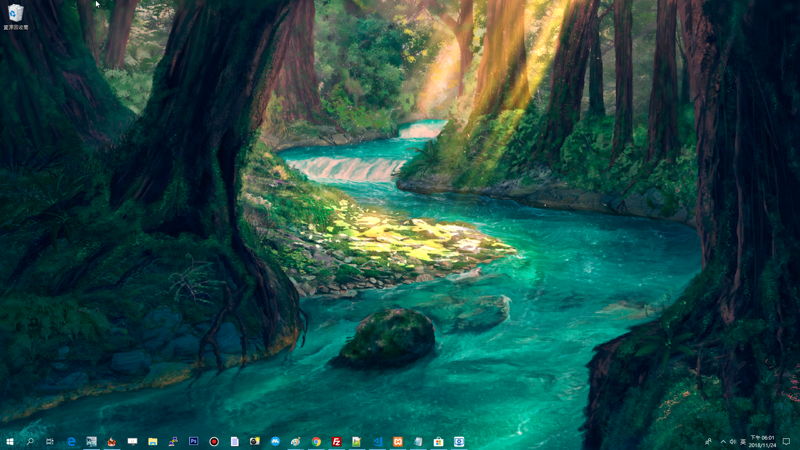Switch input method via 英 indicator

743,441
